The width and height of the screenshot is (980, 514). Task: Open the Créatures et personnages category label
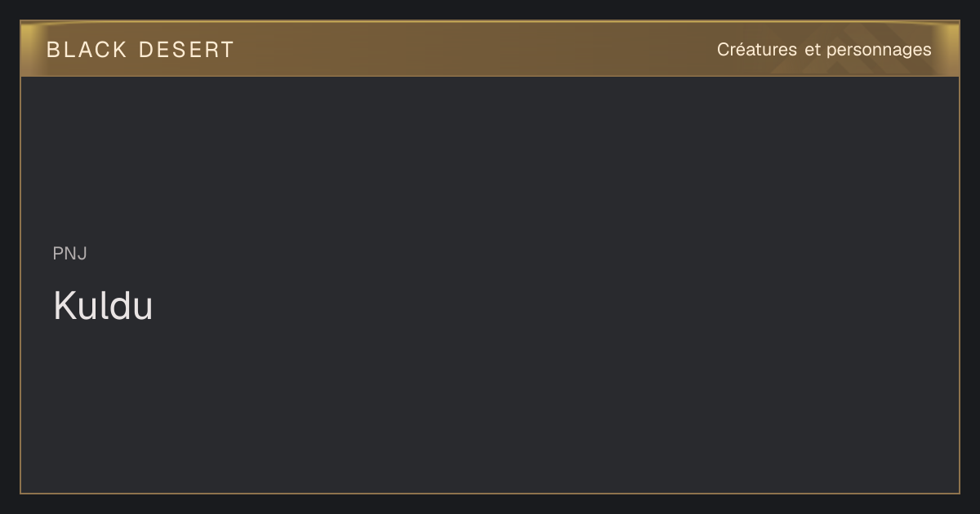pos(824,50)
